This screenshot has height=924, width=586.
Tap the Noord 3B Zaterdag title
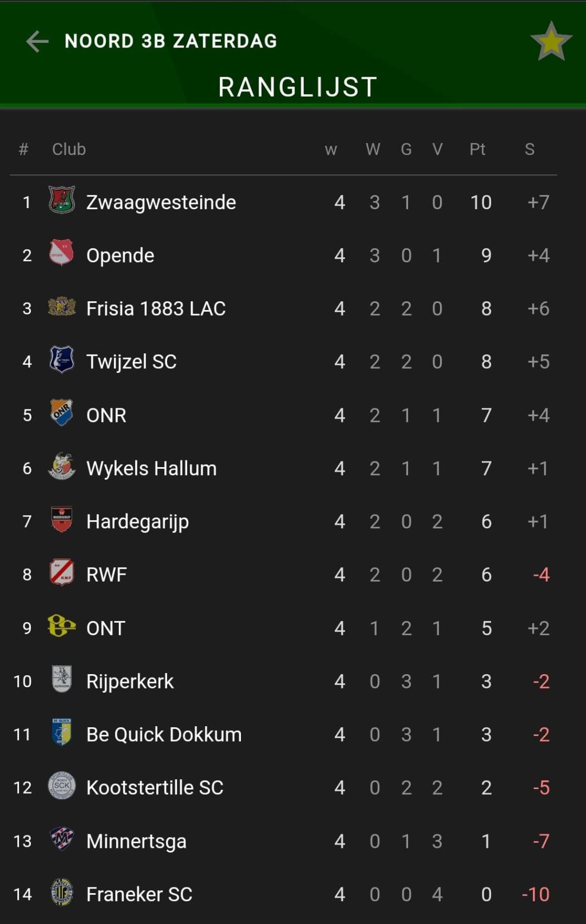tap(171, 41)
